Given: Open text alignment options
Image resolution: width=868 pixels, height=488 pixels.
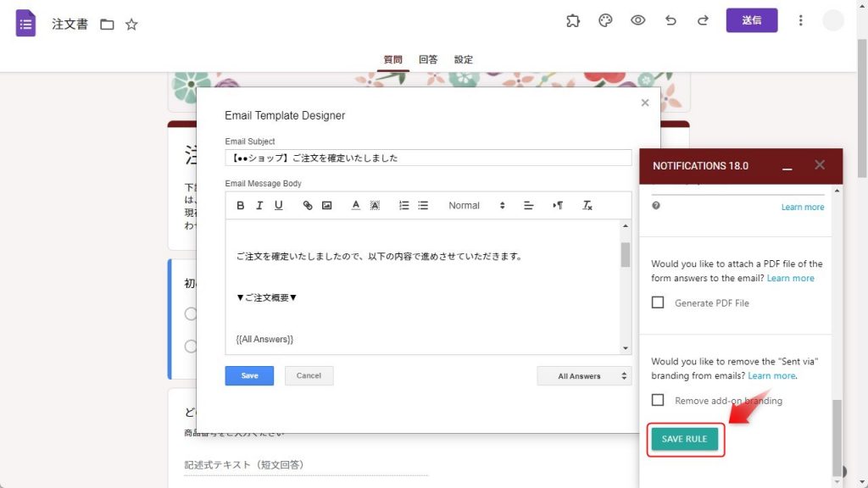Looking at the screenshot, I should [x=528, y=205].
